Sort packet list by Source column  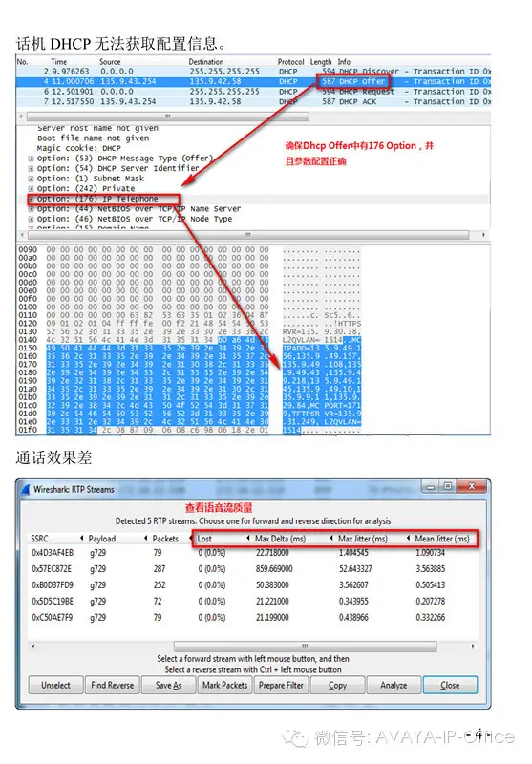[x=110, y=62]
